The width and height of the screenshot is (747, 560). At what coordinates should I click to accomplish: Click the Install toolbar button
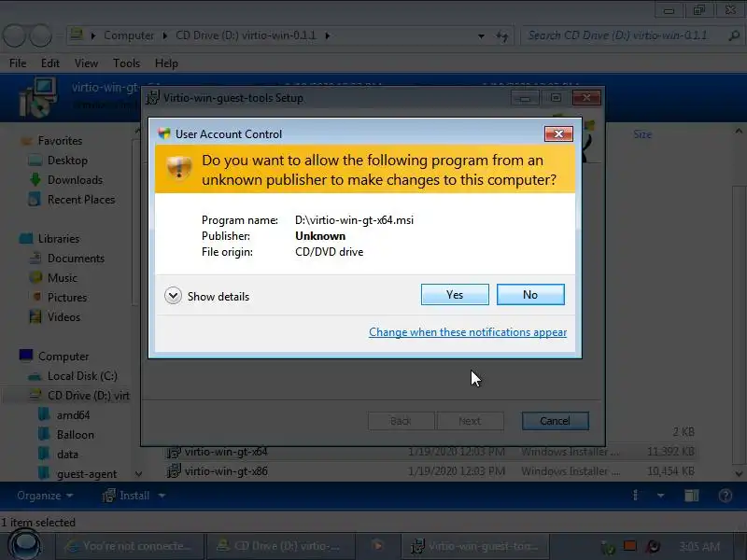coord(127,496)
